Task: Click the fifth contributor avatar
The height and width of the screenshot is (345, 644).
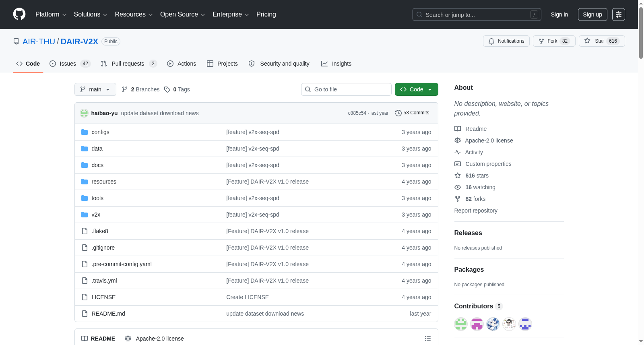Action: pyautogui.click(x=525, y=324)
